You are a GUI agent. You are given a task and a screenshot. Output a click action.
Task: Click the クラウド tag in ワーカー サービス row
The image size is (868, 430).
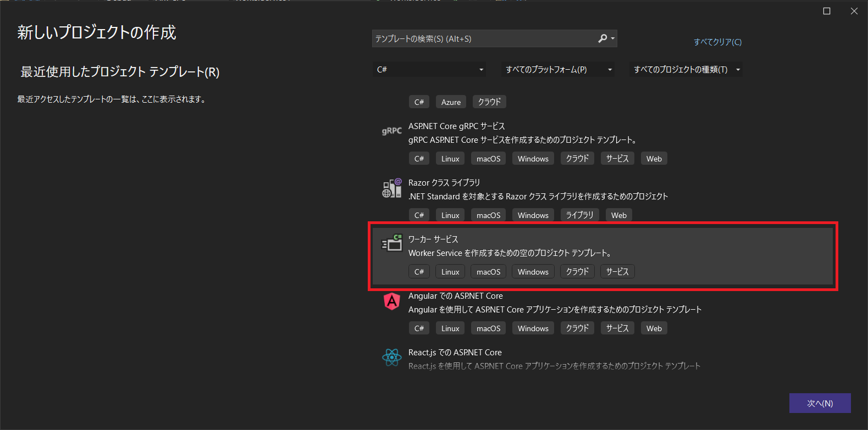[x=577, y=272]
